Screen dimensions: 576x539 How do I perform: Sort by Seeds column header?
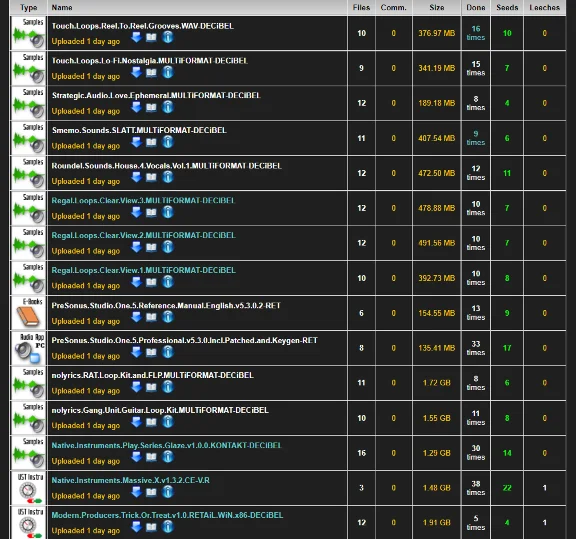coord(507,7)
